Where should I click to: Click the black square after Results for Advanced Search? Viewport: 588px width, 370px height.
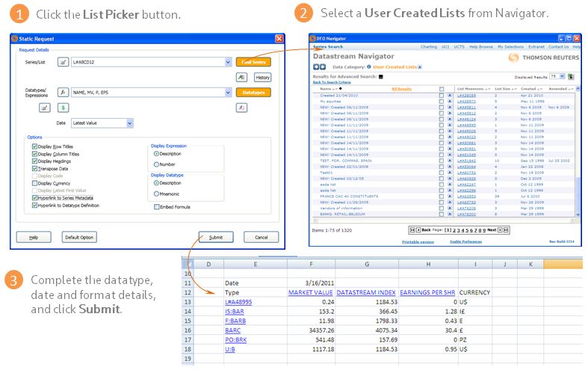tap(381, 76)
